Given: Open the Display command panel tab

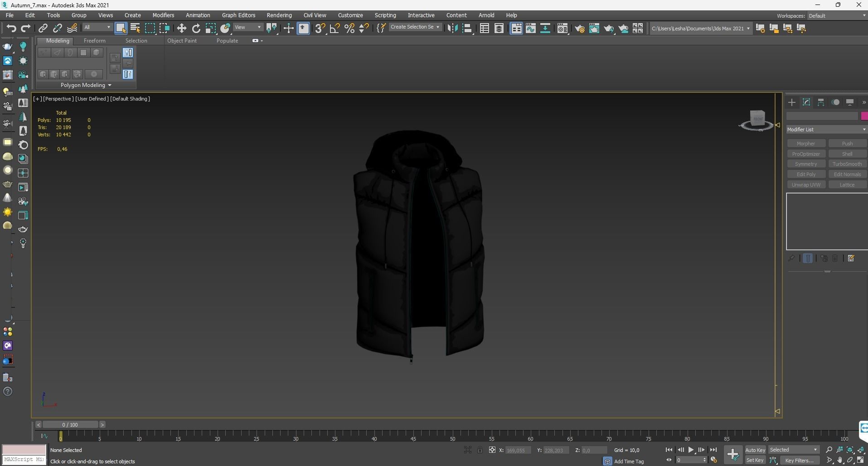Looking at the screenshot, I should click(x=850, y=102).
